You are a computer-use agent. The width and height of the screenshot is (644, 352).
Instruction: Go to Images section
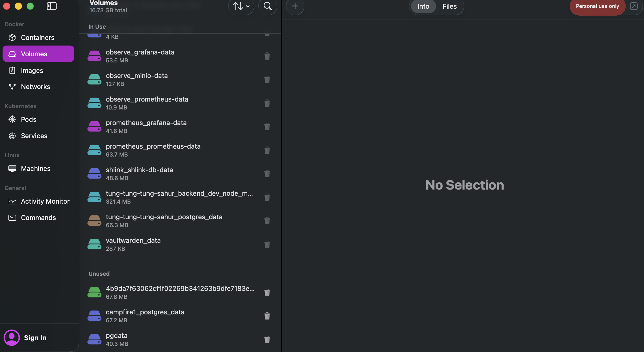coord(32,70)
